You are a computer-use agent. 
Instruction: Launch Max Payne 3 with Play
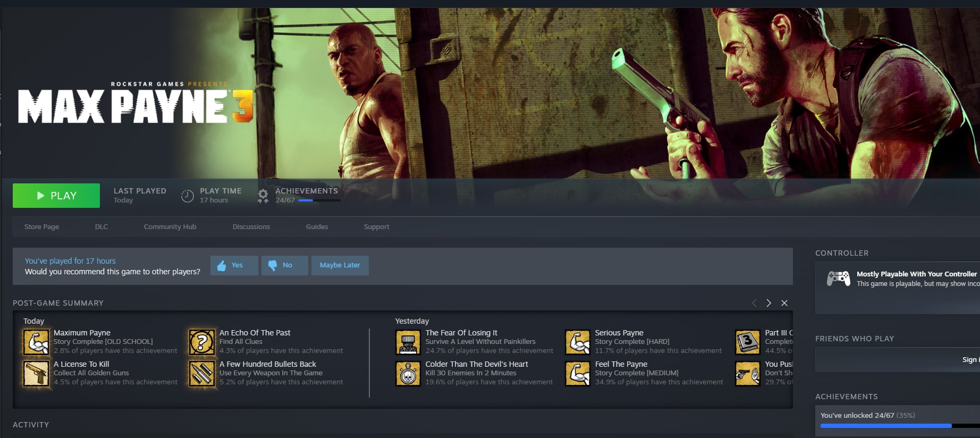click(x=56, y=196)
